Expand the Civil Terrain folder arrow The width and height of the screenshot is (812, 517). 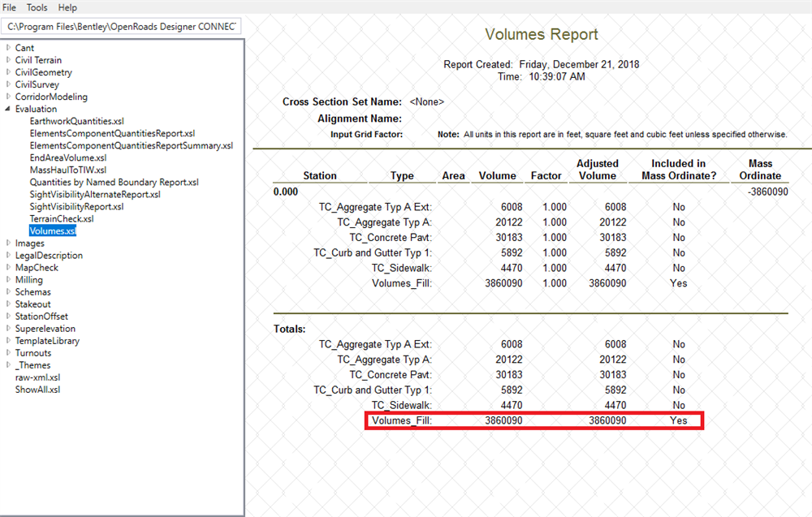point(8,60)
